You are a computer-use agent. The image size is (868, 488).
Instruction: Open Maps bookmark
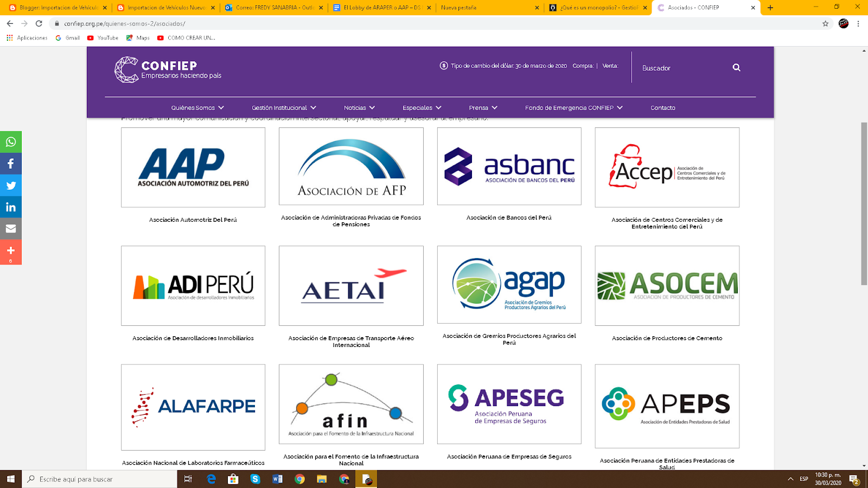[x=138, y=38]
